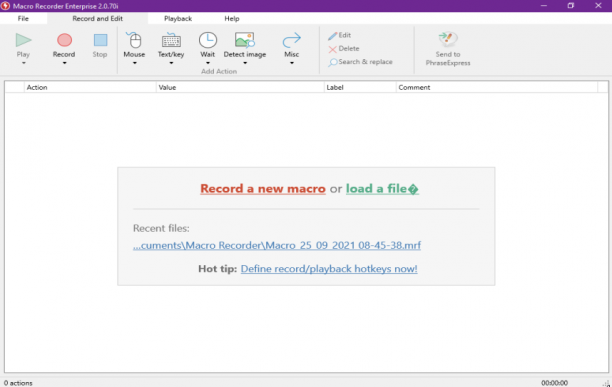
Task: Click the Recent files: label
Action: click(x=161, y=228)
